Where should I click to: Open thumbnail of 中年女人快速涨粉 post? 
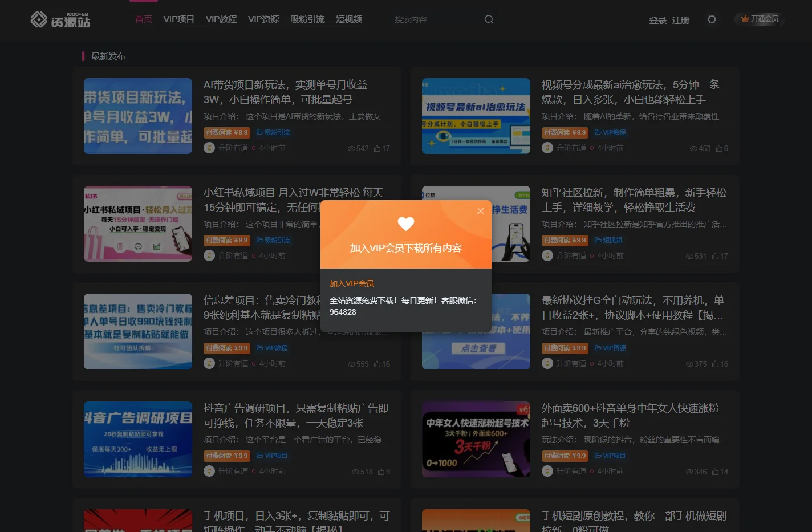point(476,439)
